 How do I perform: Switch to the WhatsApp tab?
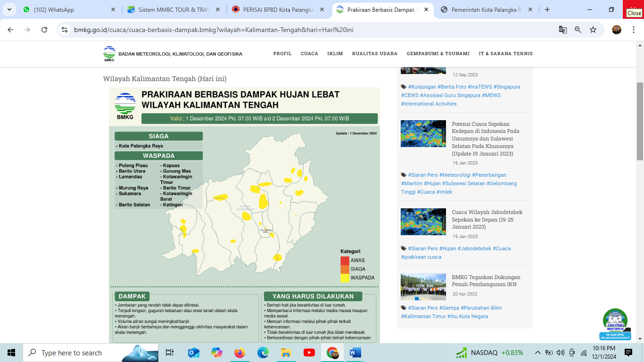coord(69,9)
